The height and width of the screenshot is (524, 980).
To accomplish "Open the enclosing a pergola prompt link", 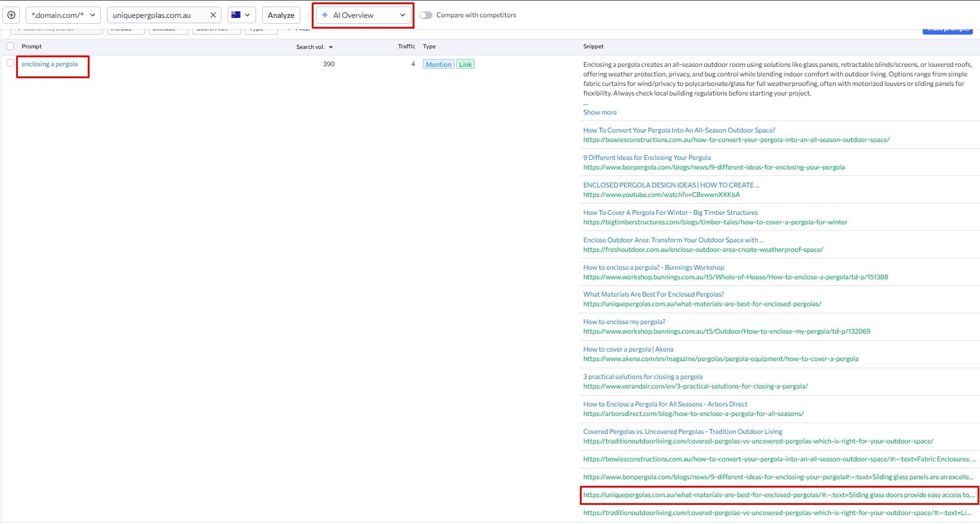I will pos(50,64).
